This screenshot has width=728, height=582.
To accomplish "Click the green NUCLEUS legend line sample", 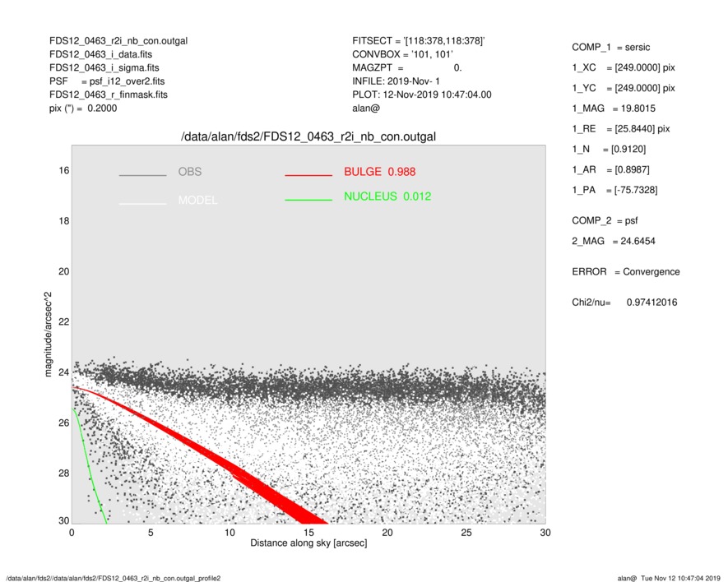I will click(x=308, y=200).
